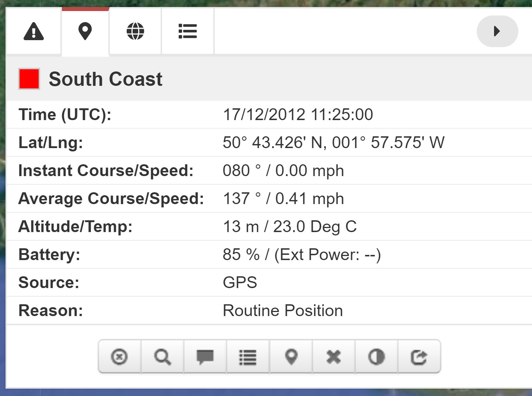Screen dimensions: 532x396
Task: Click the altitude value 13 m / 23.0 Deg C
Action: coord(290,227)
